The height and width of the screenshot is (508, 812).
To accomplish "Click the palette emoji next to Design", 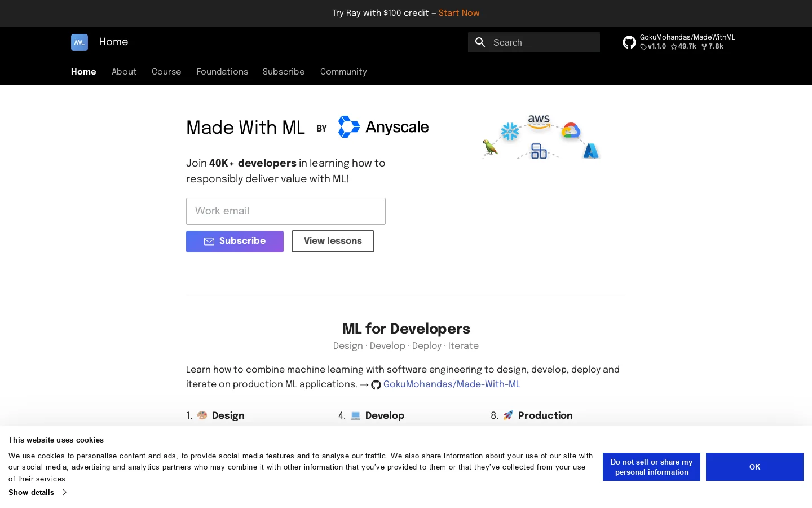I will pyautogui.click(x=202, y=415).
